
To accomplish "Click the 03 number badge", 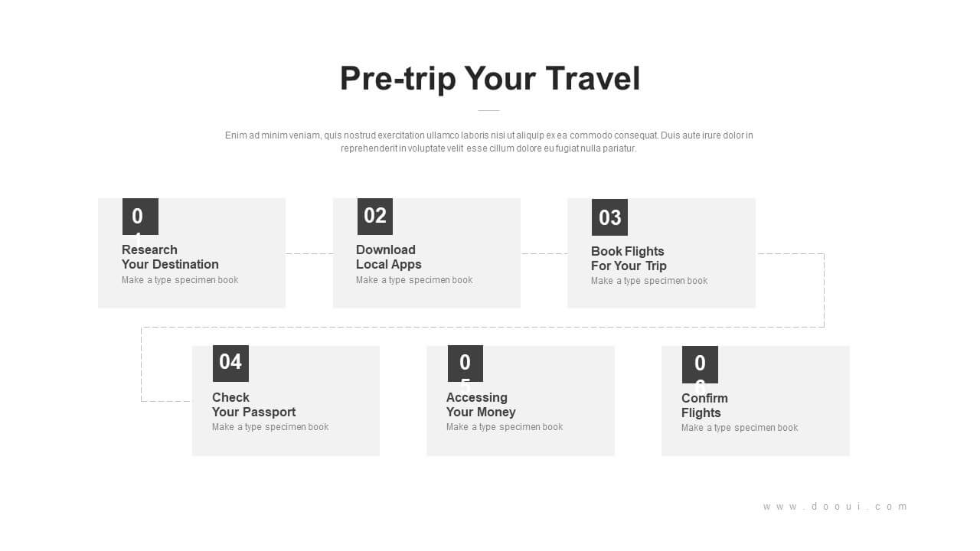I will 609,217.
